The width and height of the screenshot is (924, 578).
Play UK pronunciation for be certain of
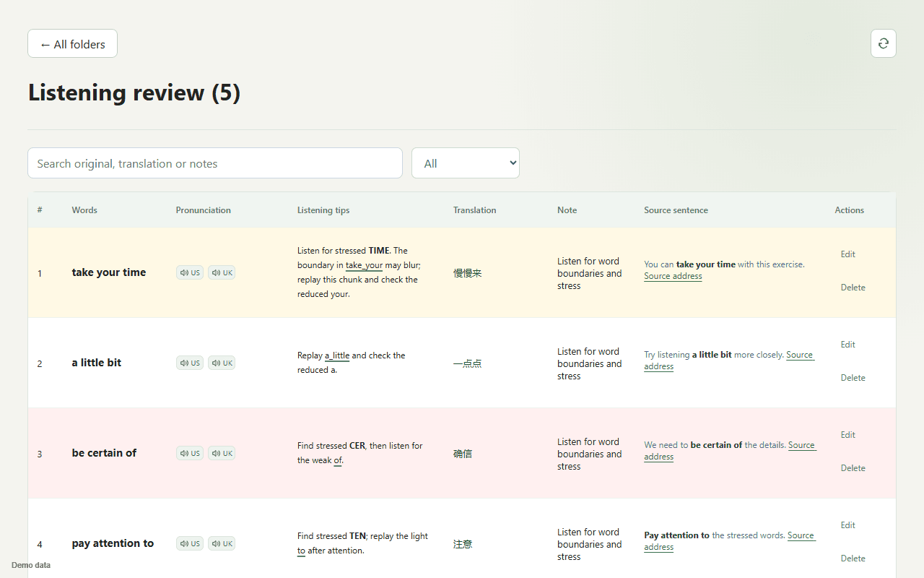click(222, 453)
